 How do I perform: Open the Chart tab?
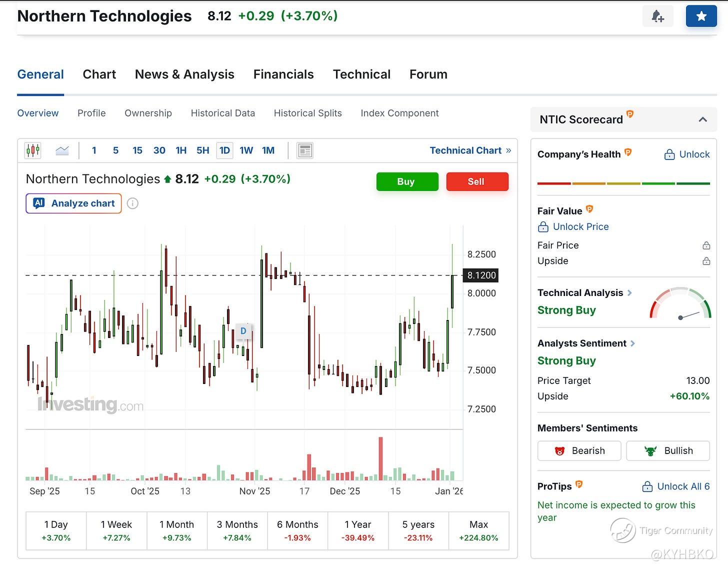(99, 74)
